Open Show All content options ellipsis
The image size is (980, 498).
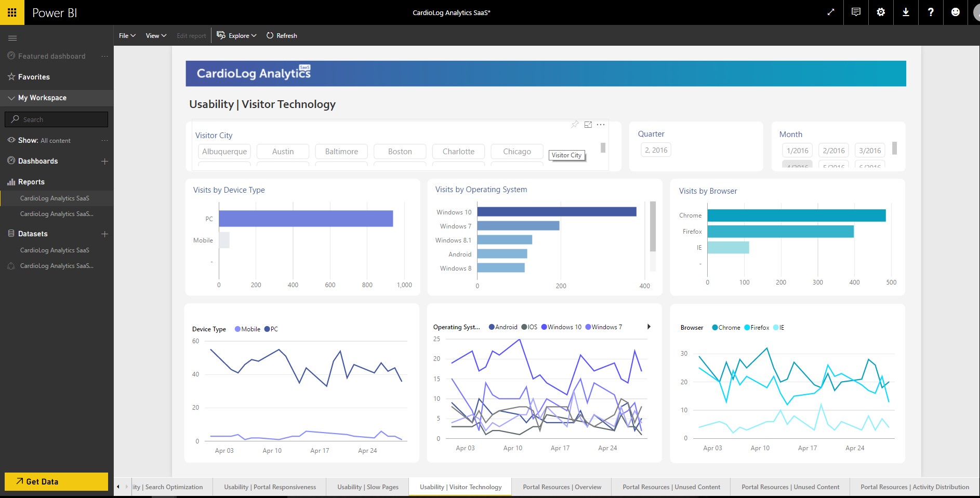click(x=104, y=140)
